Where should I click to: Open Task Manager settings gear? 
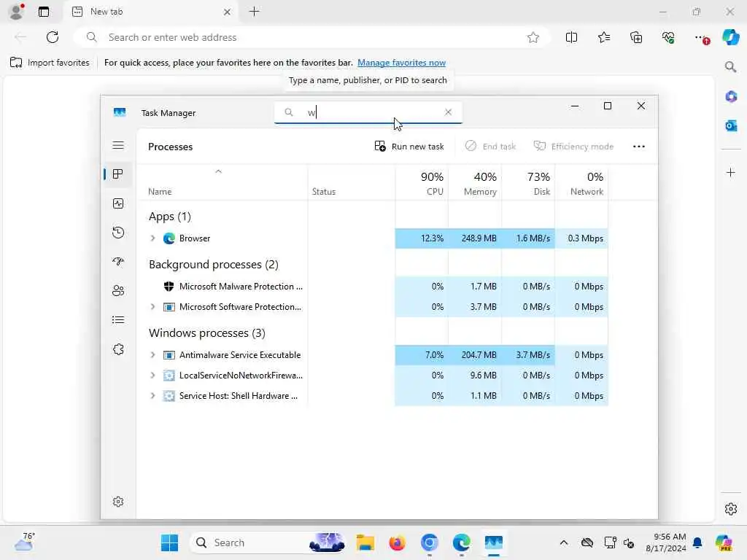pyautogui.click(x=118, y=502)
